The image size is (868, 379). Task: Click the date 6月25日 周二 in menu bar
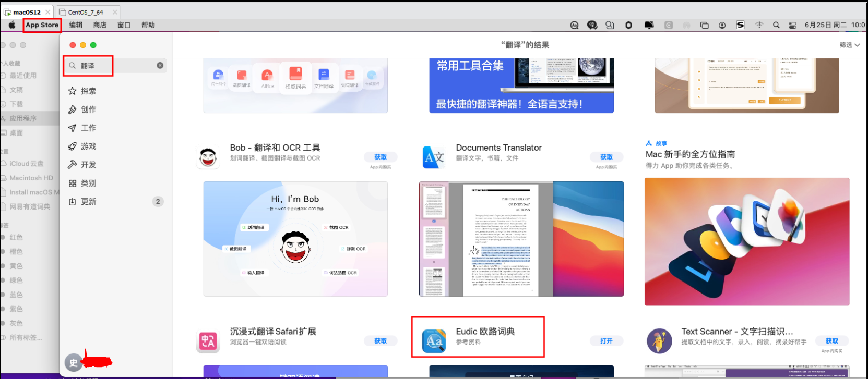tap(826, 25)
